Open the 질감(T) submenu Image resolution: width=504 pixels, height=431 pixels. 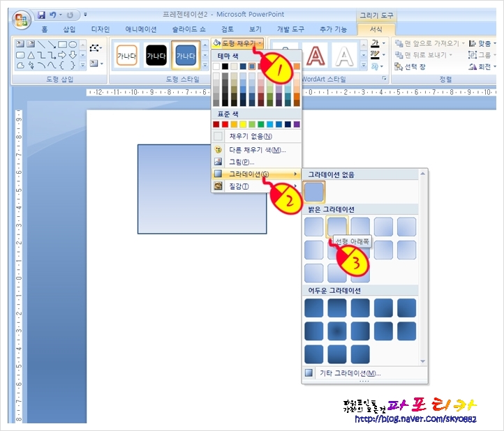(x=256, y=186)
